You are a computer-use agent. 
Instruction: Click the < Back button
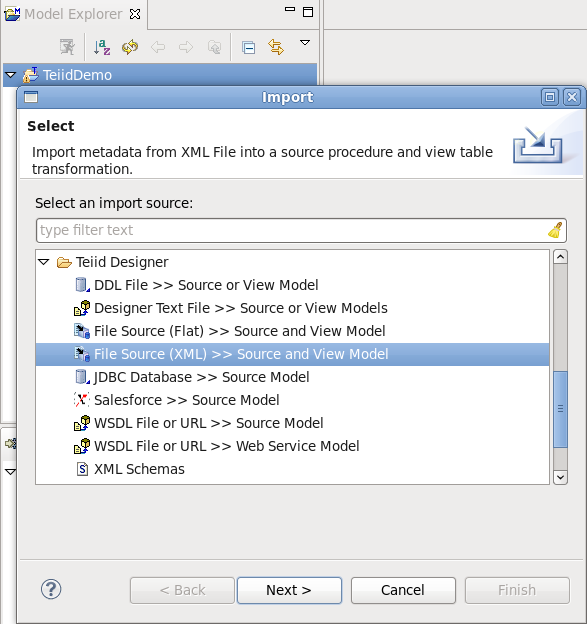click(x=182, y=590)
